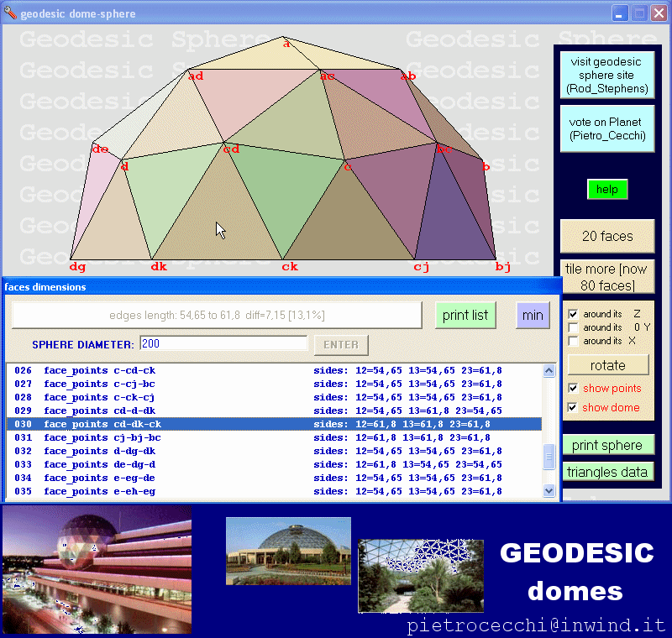Click the app icon in the title bar

click(x=10, y=13)
